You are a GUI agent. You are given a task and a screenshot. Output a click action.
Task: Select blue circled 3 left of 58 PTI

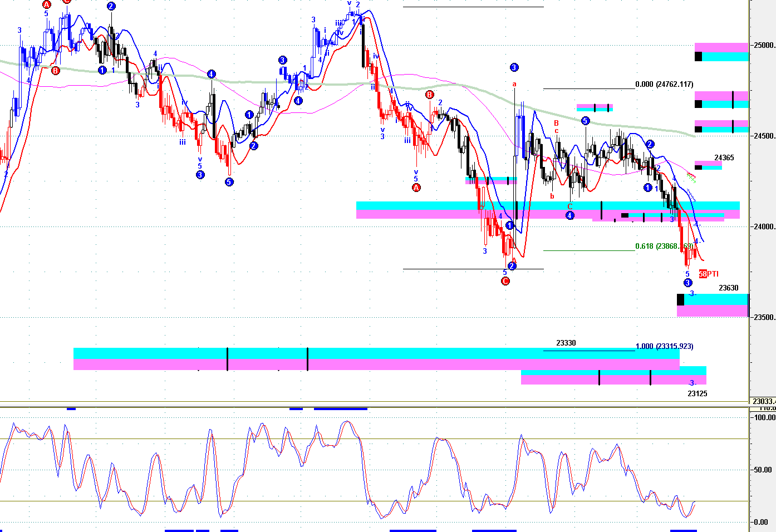click(687, 283)
